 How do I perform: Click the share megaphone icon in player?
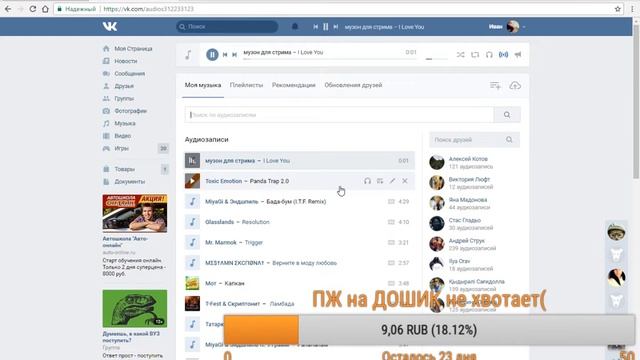[x=518, y=54]
